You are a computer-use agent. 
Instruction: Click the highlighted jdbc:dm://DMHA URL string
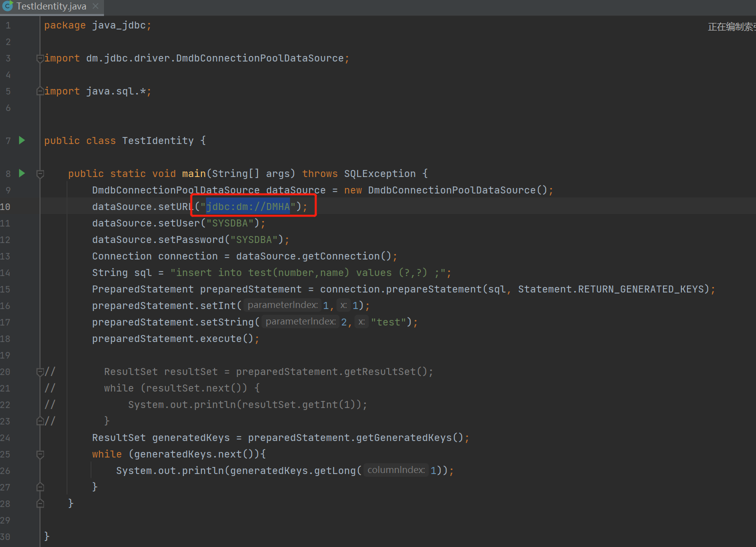coord(248,207)
